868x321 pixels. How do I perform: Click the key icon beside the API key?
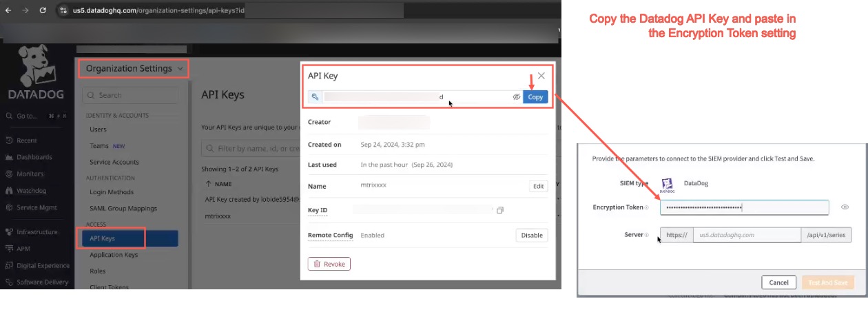[315, 97]
